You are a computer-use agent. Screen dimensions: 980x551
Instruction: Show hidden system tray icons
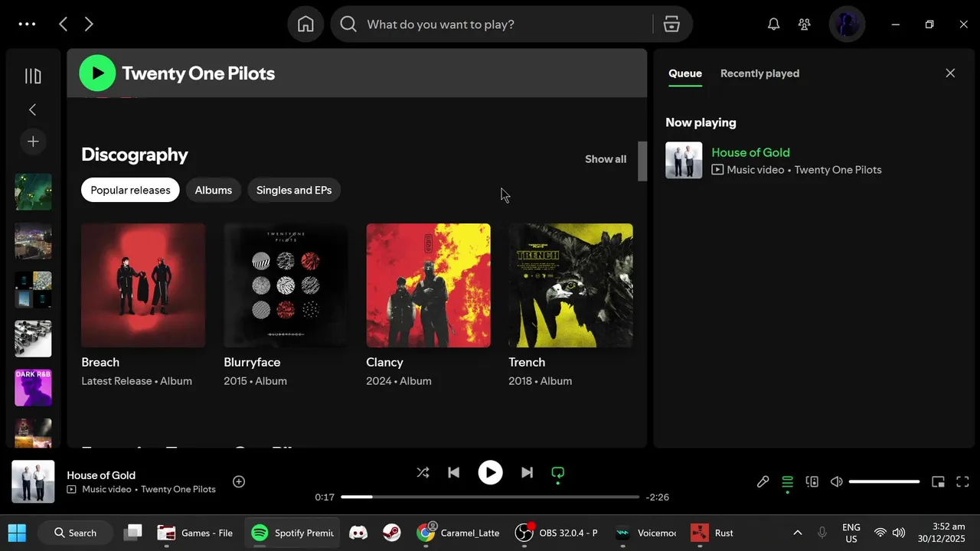tap(797, 533)
